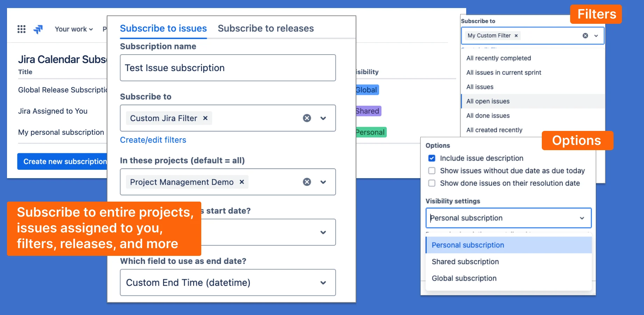644x315 pixels.
Task: Open the Create/edit filters link
Action: coord(153,140)
